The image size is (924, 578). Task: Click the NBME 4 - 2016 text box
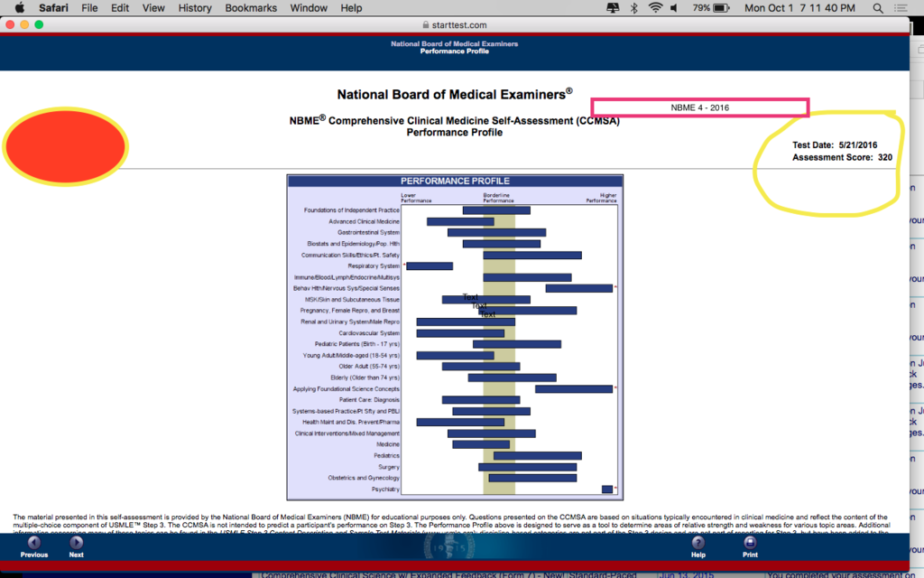pos(699,107)
